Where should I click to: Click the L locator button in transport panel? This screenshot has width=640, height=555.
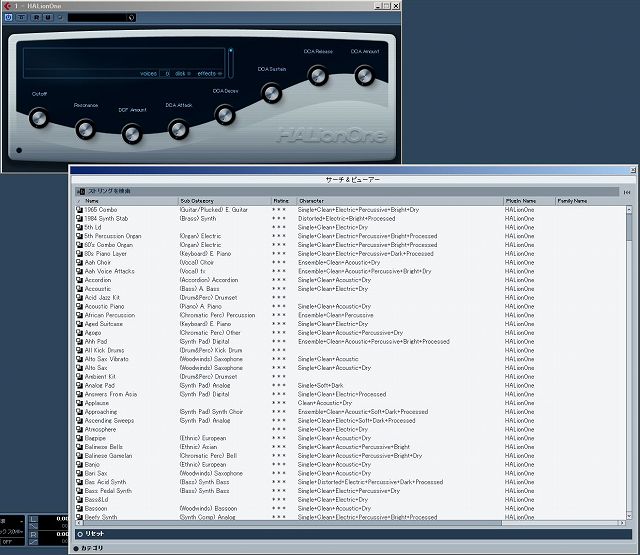pyautogui.click(x=33, y=519)
